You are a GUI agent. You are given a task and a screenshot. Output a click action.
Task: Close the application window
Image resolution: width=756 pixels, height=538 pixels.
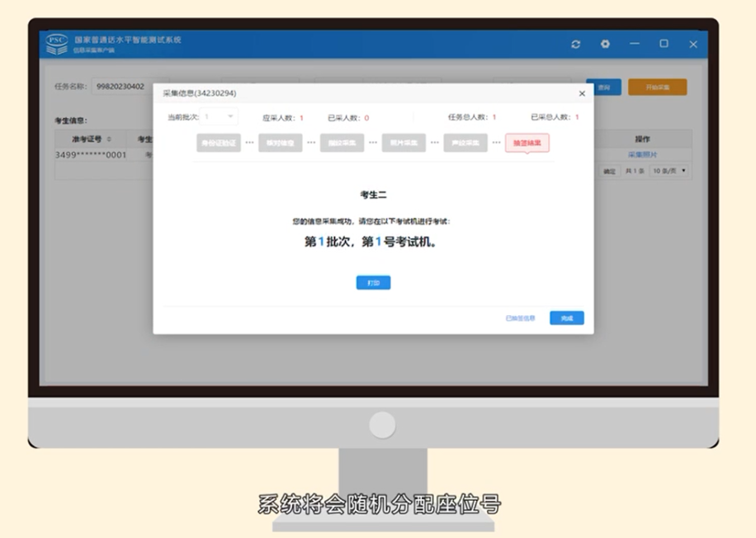coord(693,45)
